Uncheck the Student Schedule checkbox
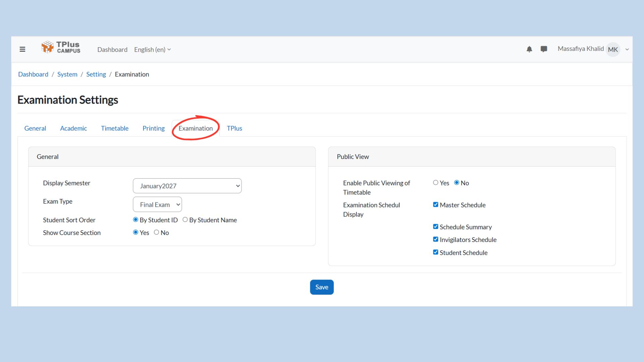The width and height of the screenshot is (644, 362). click(435, 252)
